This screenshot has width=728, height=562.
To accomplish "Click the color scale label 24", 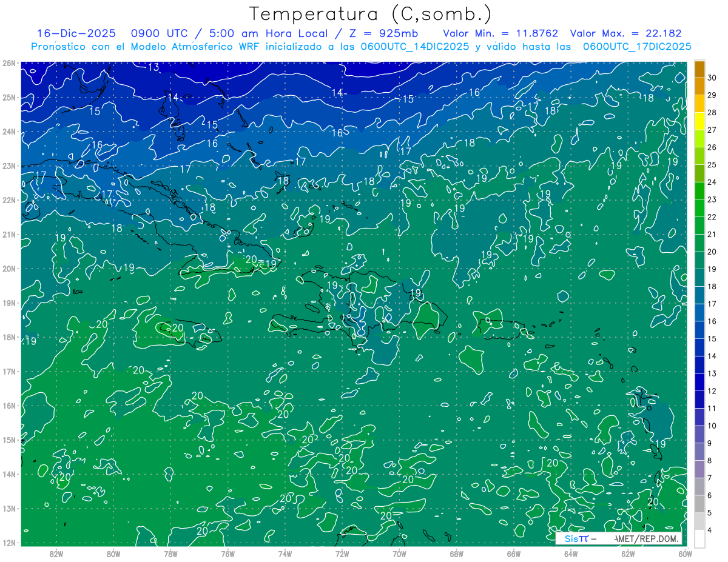I will [x=712, y=182].
